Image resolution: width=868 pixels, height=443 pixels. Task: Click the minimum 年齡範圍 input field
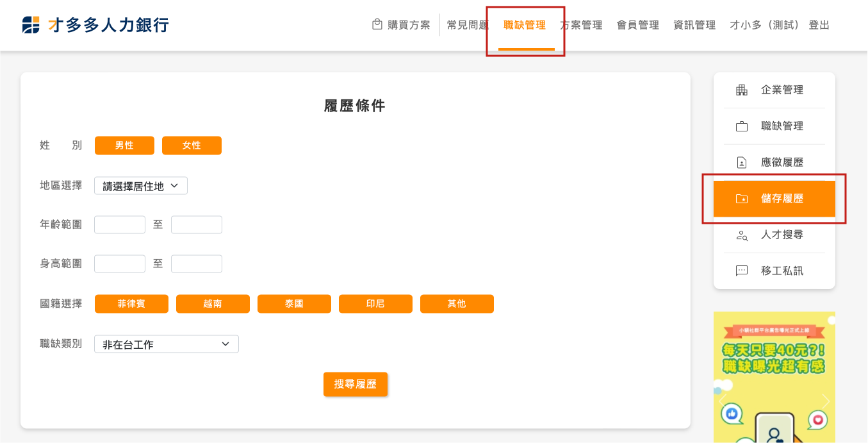pyautogui.click(x=120, y=225)
